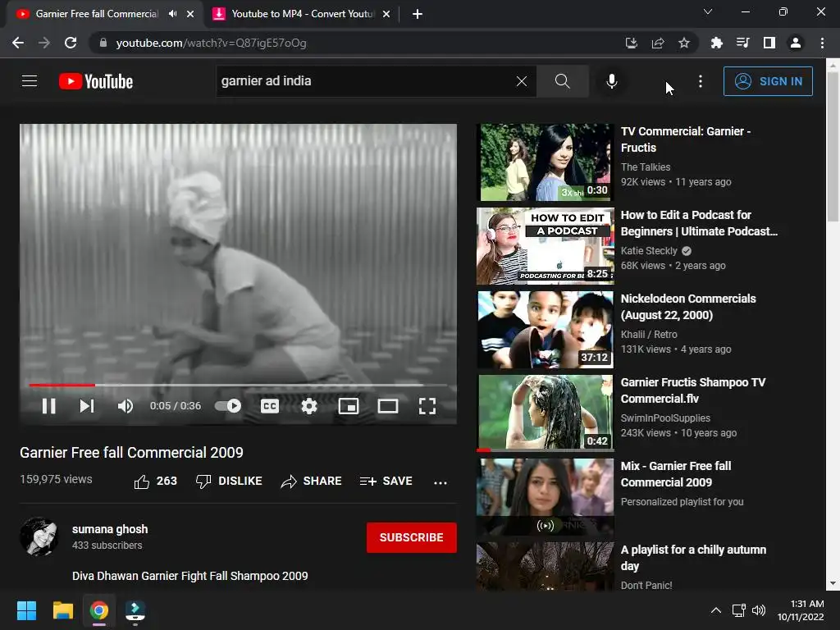This screenshot has width=840, height=630.
Task: Open How to Edit a Podcast video title
Action: 699,223
